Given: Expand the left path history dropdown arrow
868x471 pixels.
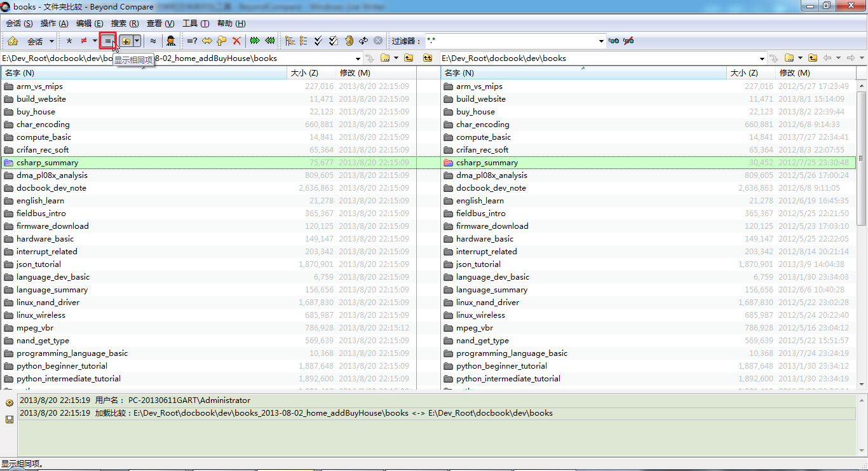Looking at the screenshot, I should pos(358,58).
